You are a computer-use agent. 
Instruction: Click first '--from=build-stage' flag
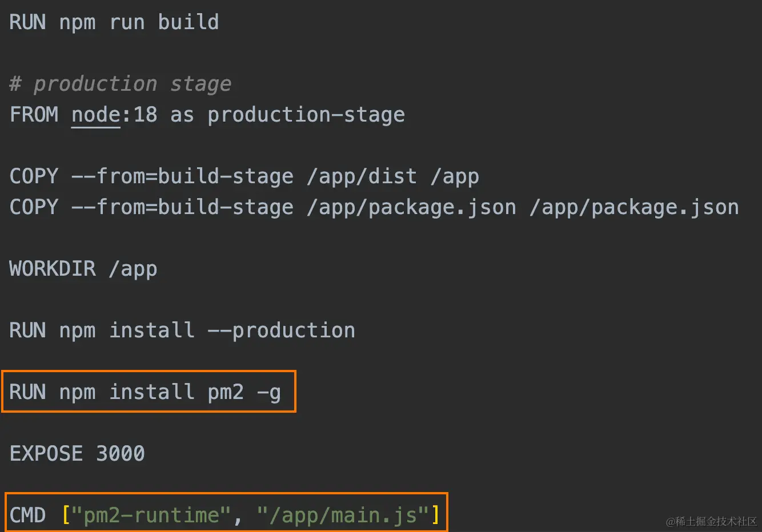pos(182,176)
